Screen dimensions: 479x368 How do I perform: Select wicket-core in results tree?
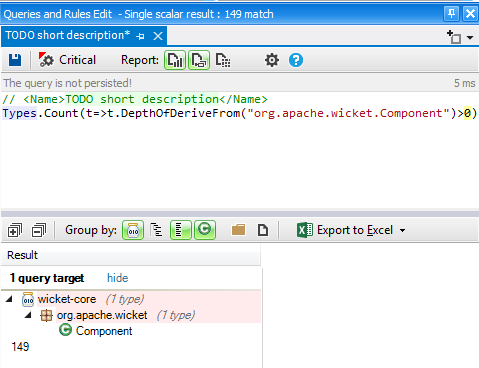[x=67, y=299]
